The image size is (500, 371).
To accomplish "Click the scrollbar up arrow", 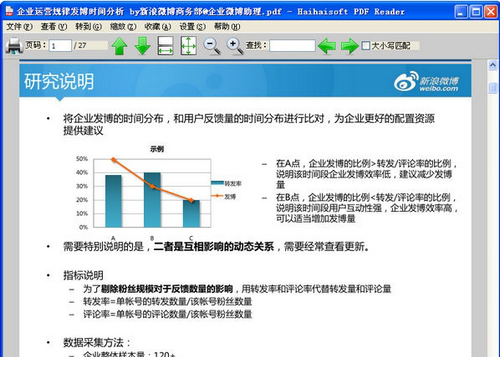I will click(x=493, y=65).
